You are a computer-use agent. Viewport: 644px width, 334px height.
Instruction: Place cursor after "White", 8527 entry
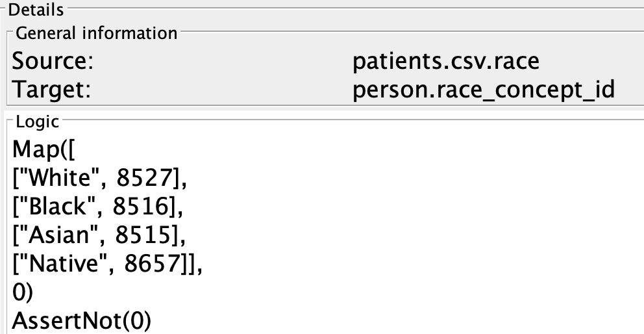pos(187,178)
